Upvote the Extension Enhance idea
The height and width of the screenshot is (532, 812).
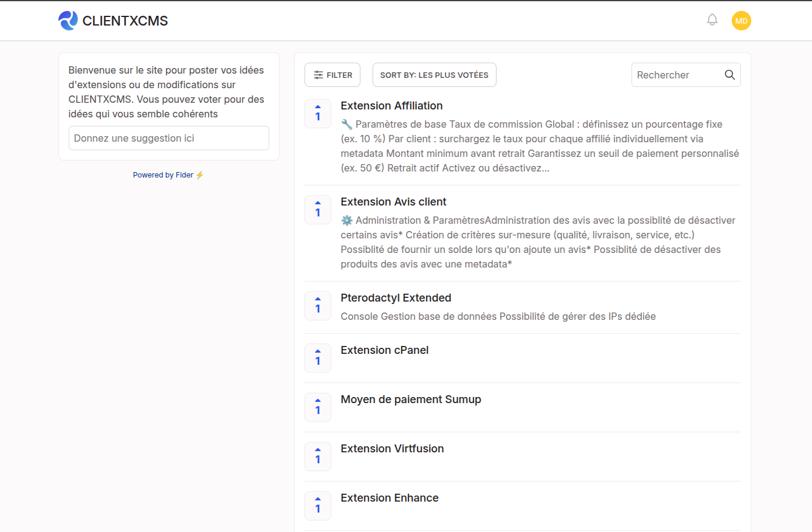(x=318, y=506)
